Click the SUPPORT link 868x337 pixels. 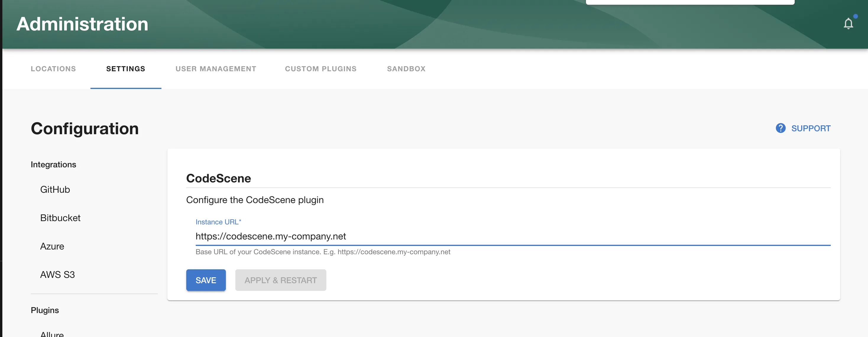tap(811, 128)
